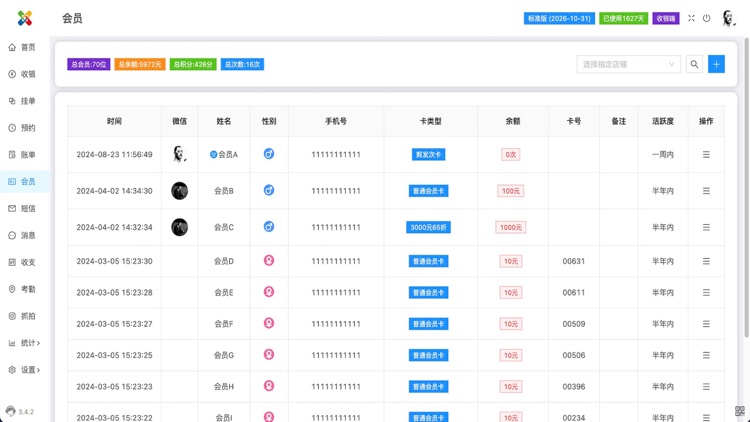Screen dimensions: 750x422
Task: Open actions menu for 会员E
Action: [706, 292]
